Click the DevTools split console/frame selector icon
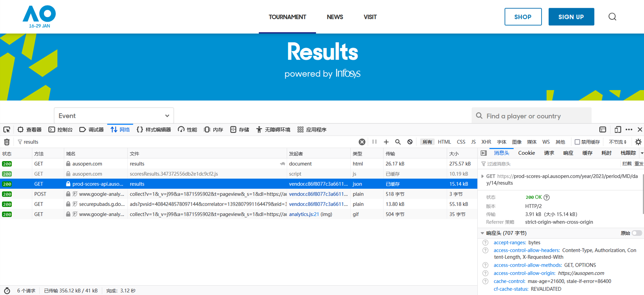 (603, 130)
